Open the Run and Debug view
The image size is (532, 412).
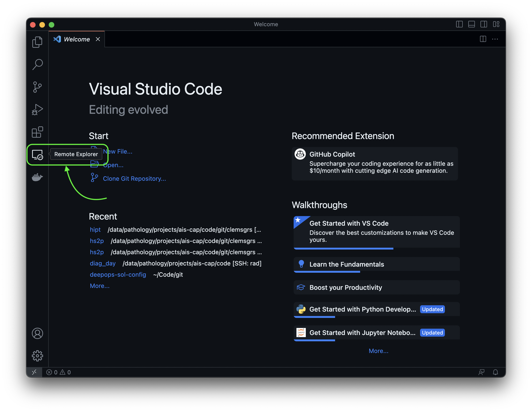click(37, 110)
